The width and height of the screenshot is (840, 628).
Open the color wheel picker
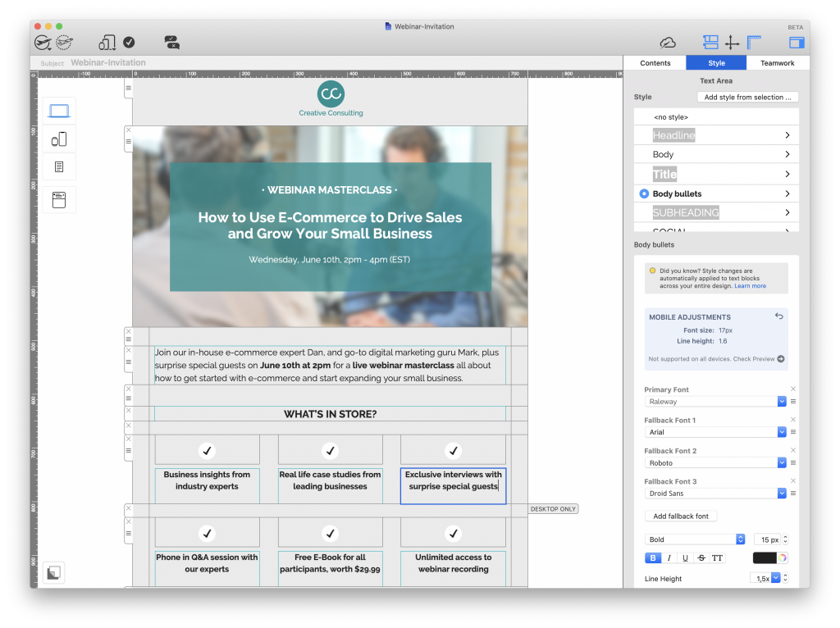[x=782, y=557]
